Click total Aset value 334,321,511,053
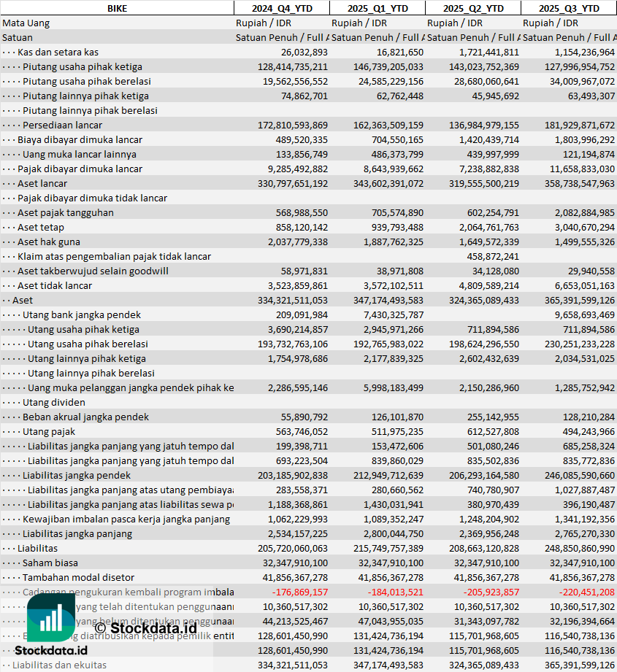This screenshot has width=617, height=672. (x=292, y=300)
